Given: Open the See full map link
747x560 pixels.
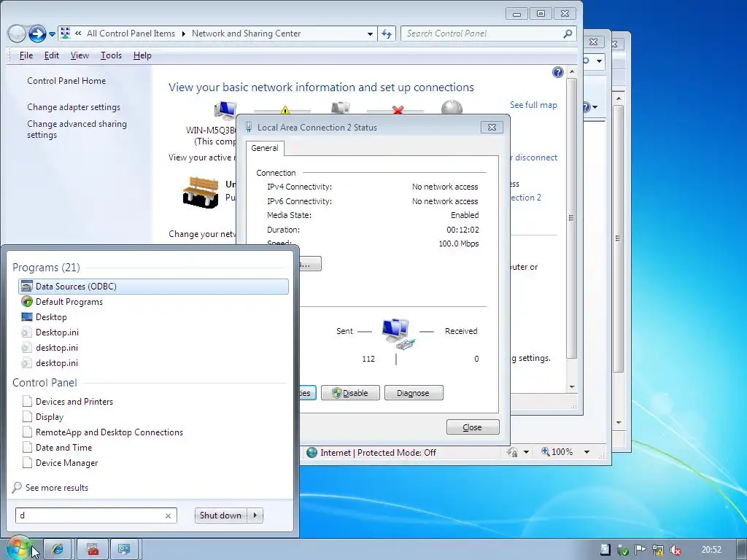Looking at the screenshot, I should (533, 105).
